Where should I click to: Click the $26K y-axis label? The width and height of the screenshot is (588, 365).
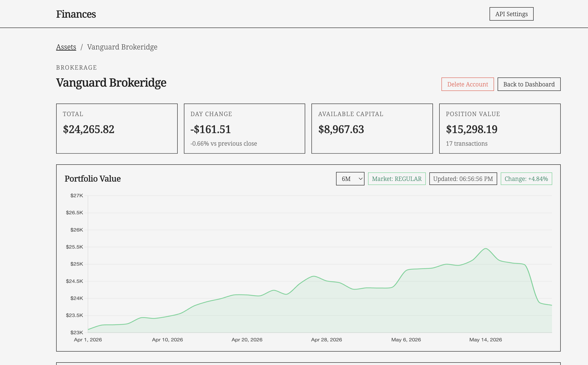coord(77,230)
